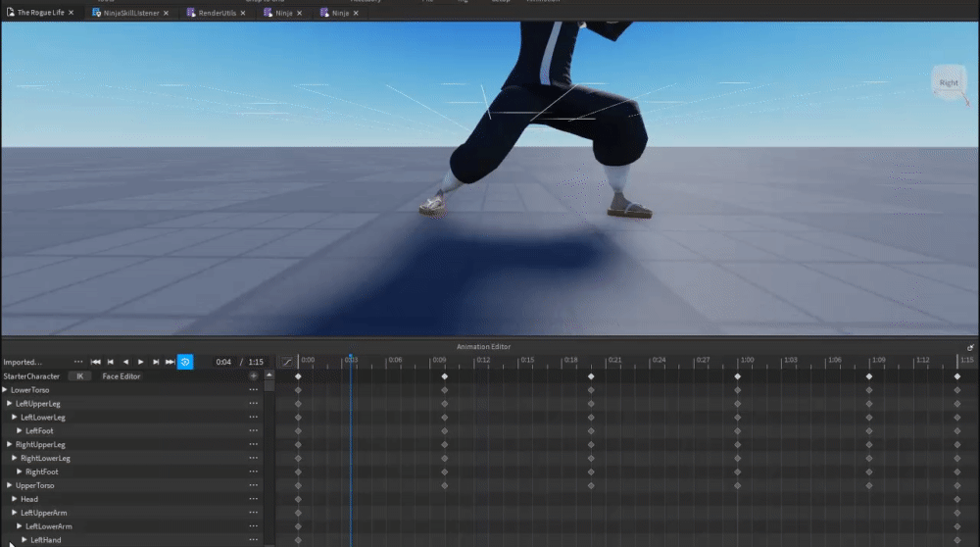The image size is (980, 547).
Task: Switch to The Rogue Life tab
Action: [x=40, y=13]
